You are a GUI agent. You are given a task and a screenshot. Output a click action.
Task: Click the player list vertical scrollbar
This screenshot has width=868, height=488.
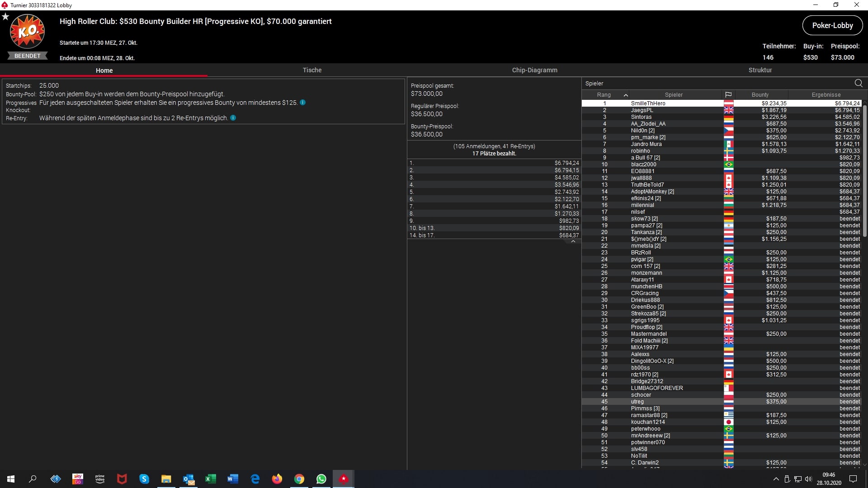pyautogui.click(x=864, y=172)
